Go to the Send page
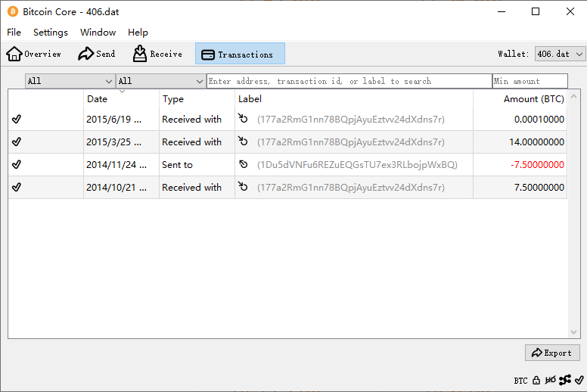This screenshot has height=392, width=587. 97,54
